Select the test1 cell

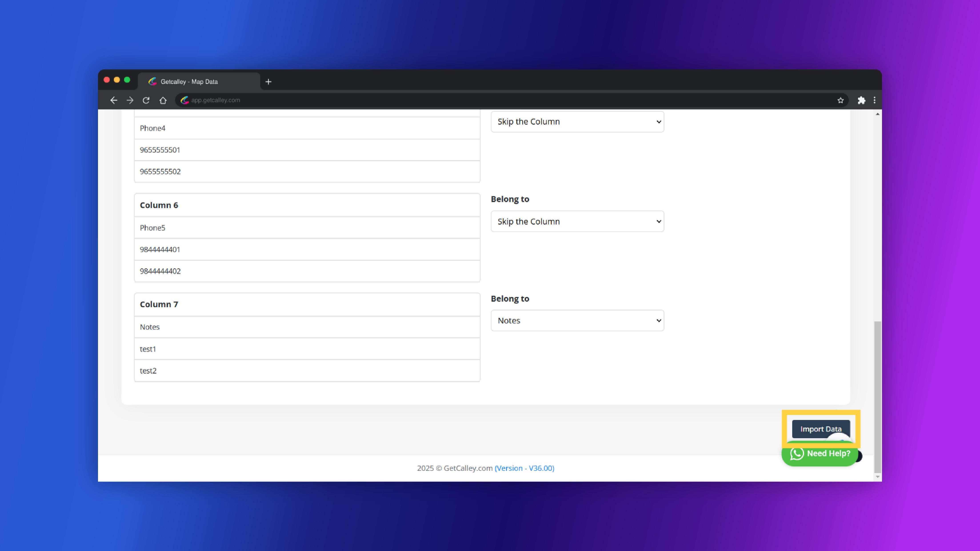pyautogui.click(x=307, y=349)
